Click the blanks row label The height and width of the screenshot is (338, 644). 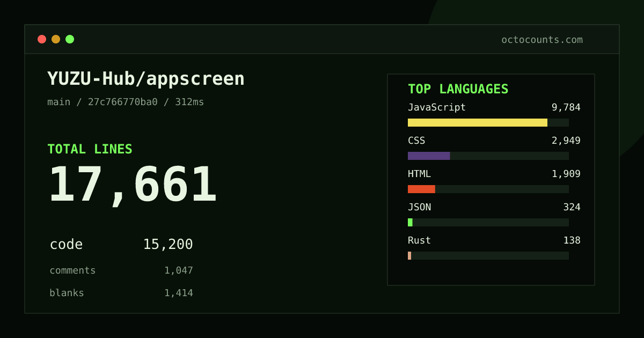point(67,293)
